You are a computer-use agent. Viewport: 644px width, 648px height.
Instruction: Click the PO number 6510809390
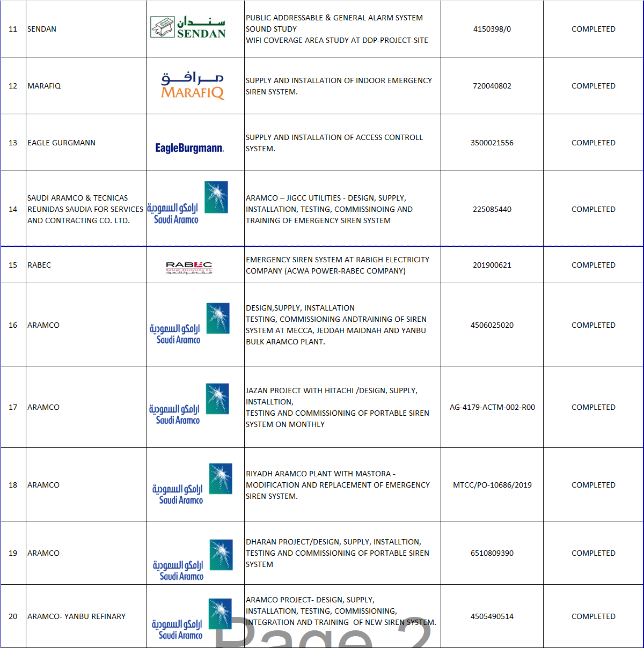[492, 553]
